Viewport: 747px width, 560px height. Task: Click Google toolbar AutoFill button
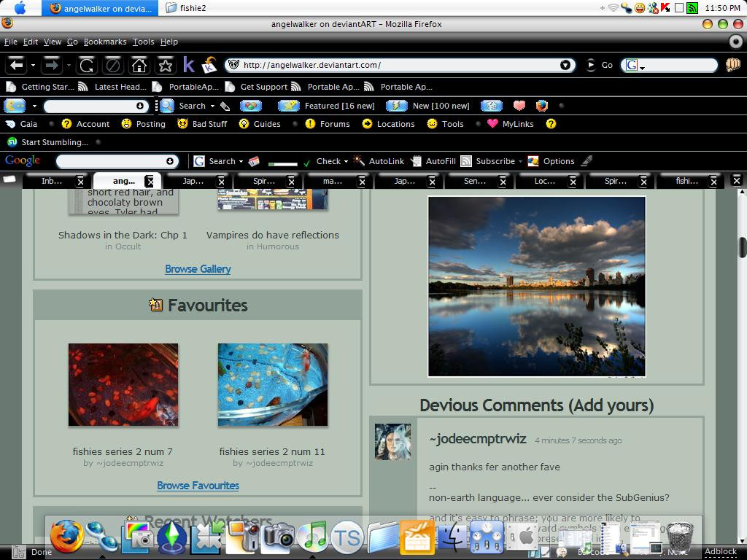coord(433,161)
